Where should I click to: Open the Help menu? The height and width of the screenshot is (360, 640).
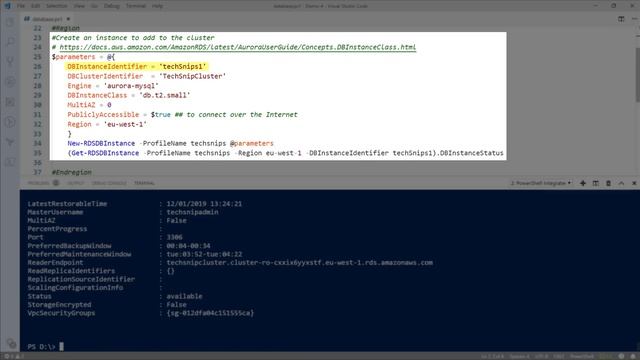pyautogui.click(x=157, y=6)
